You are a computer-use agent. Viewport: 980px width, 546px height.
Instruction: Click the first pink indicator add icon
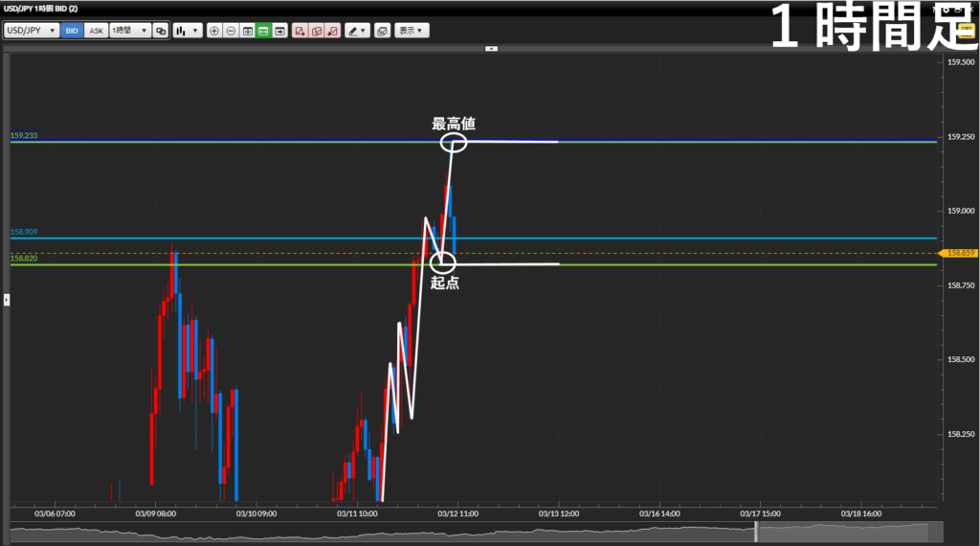pos(301,31)
